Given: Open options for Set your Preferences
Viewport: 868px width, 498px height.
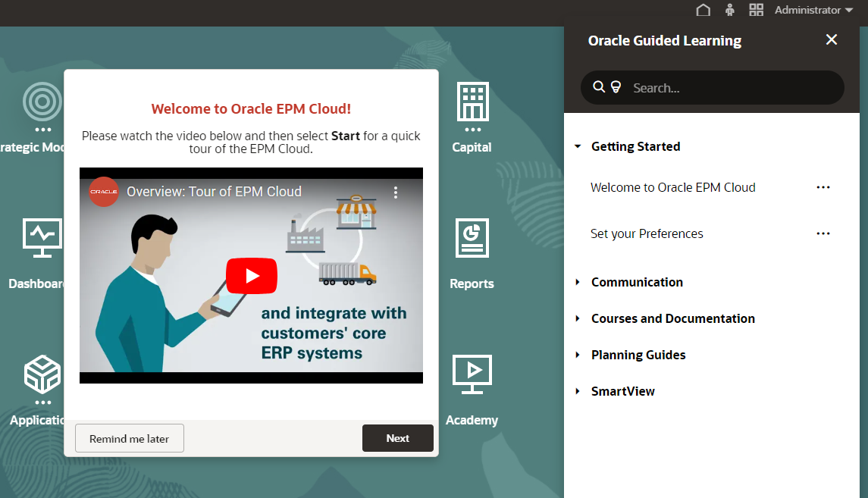Looking at the screenshot, I should [x=823, y=233].
